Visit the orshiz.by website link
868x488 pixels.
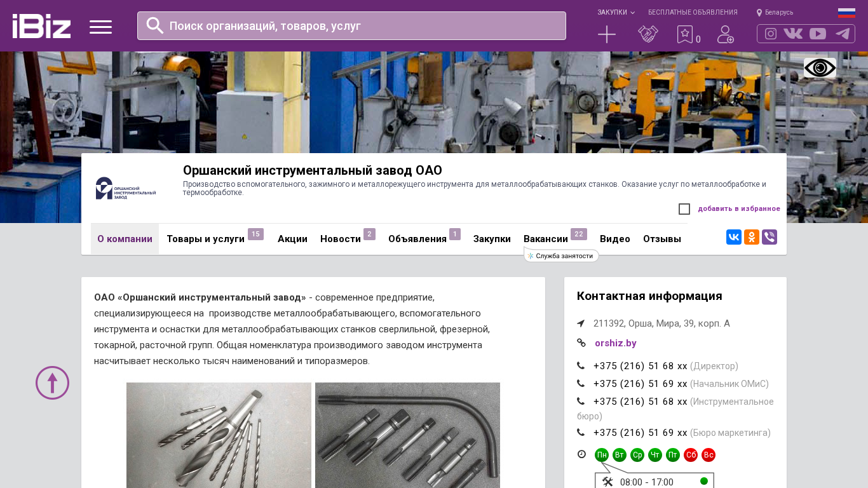616,343
